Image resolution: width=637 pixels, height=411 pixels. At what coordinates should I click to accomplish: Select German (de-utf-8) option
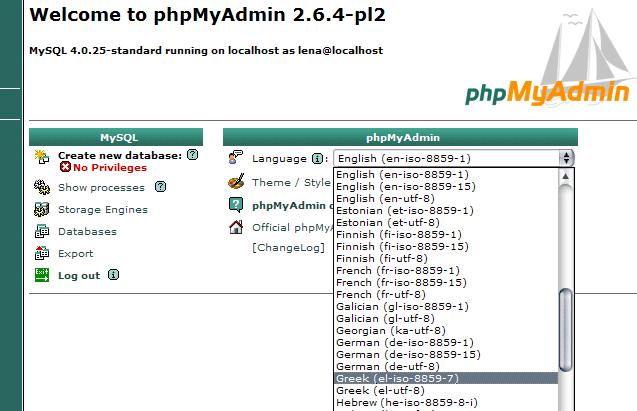[446, 366]
